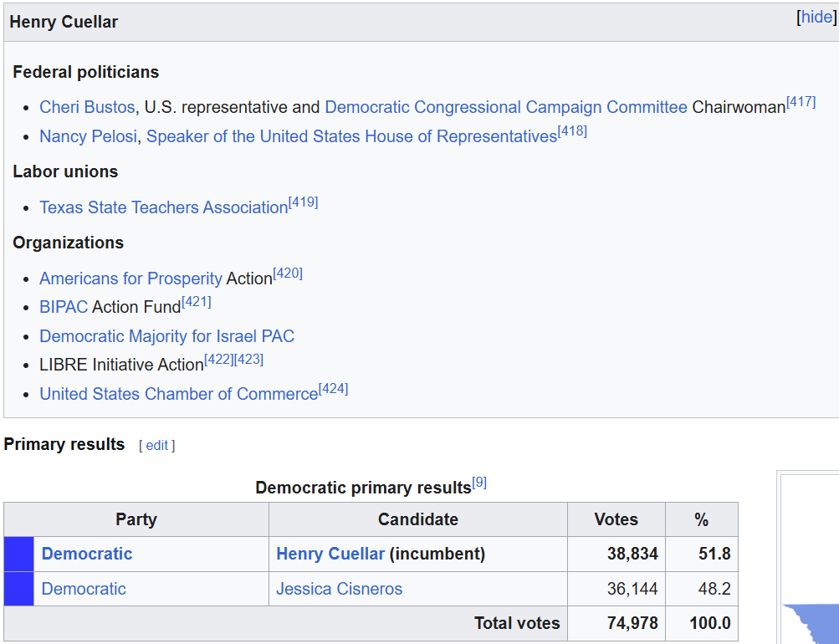Open reference 424 after Chamber of Commerce
Image resolution: width=839 pixels, height=644 pixels.
(333, 388)
